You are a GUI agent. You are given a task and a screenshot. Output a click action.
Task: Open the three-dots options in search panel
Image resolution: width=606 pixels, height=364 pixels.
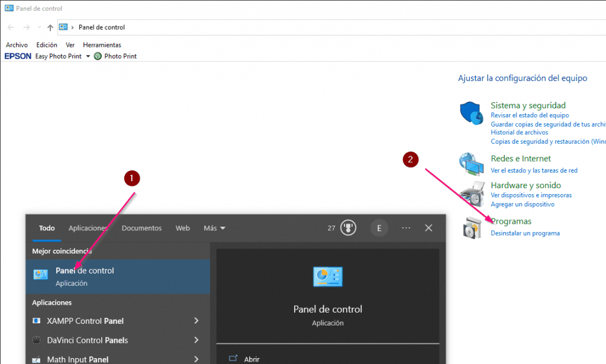pyautogui.click(x=406, y=228)
